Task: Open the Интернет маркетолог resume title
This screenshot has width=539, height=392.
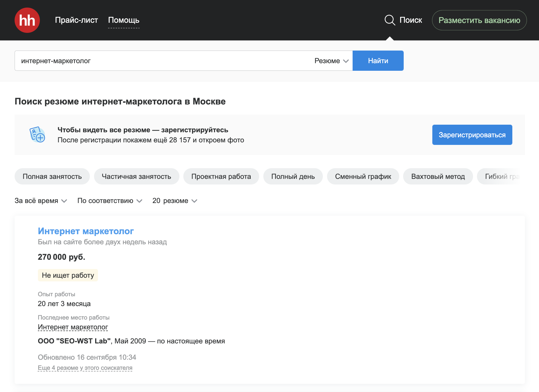Action: [86, 231]
